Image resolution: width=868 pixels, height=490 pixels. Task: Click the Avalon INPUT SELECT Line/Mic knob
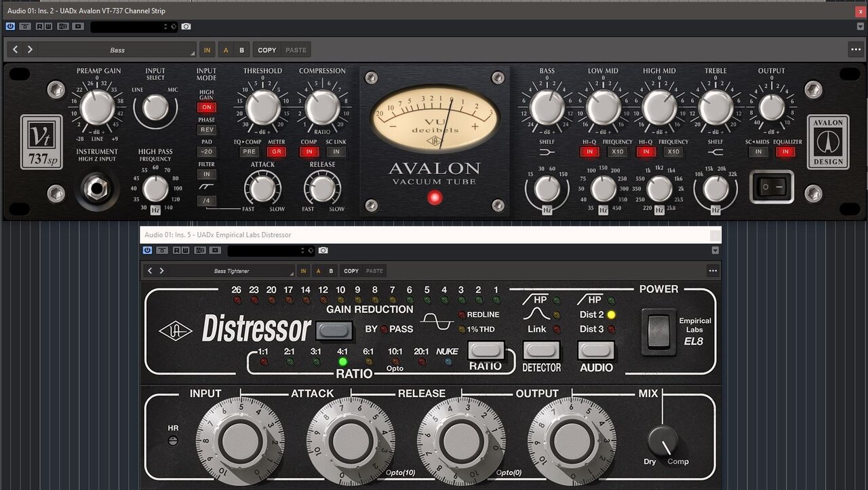tap(155, 107)
